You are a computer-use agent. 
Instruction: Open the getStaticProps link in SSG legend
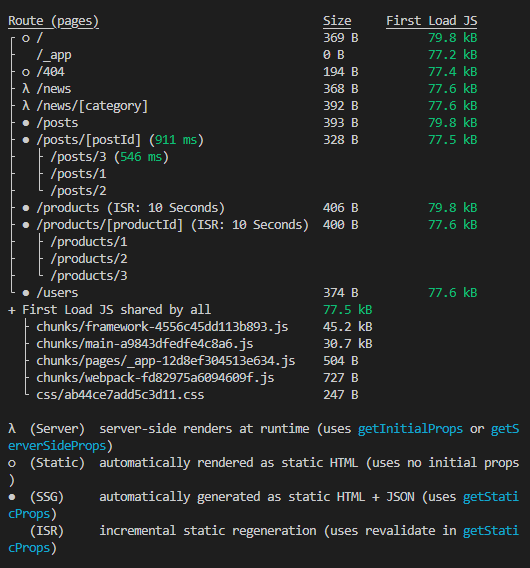click(x=263, y=505)
